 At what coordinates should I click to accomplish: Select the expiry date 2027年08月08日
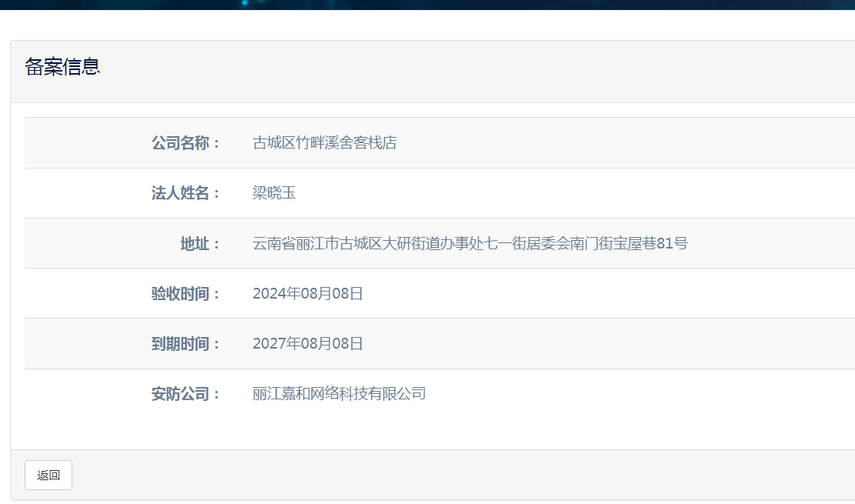(307, 344)
